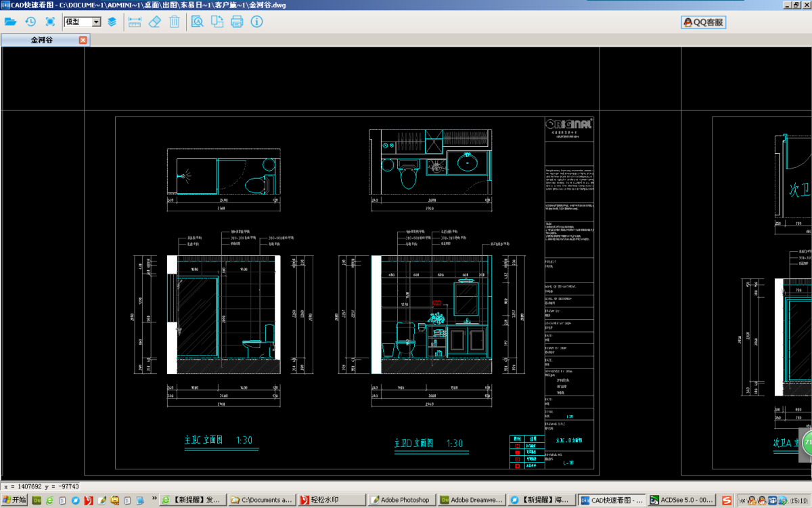Click the green circular floating badge
Viewport: 812px width, 508px height.
click(x=806, y=443)
